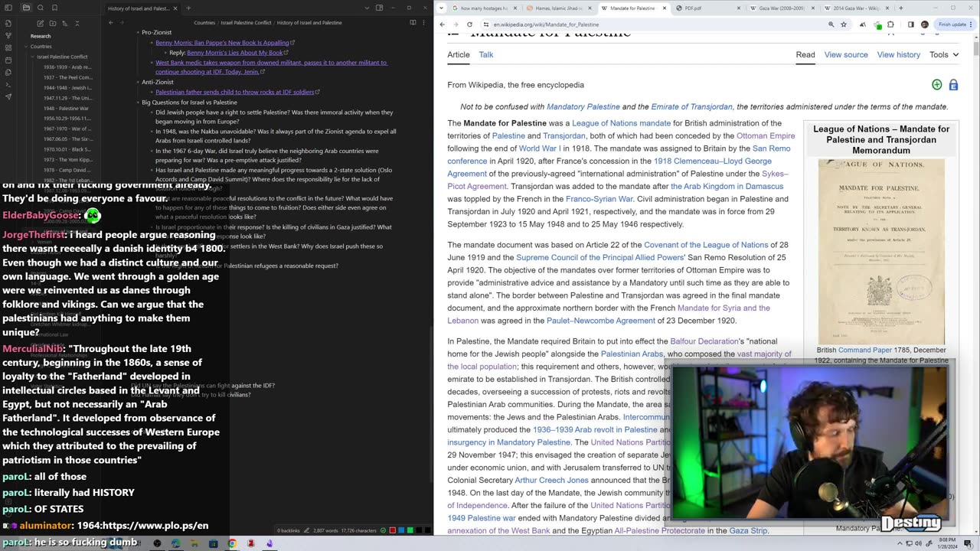Create a new folder in Obsidian explorer
The image size is (980, 551).
[53, 23]
